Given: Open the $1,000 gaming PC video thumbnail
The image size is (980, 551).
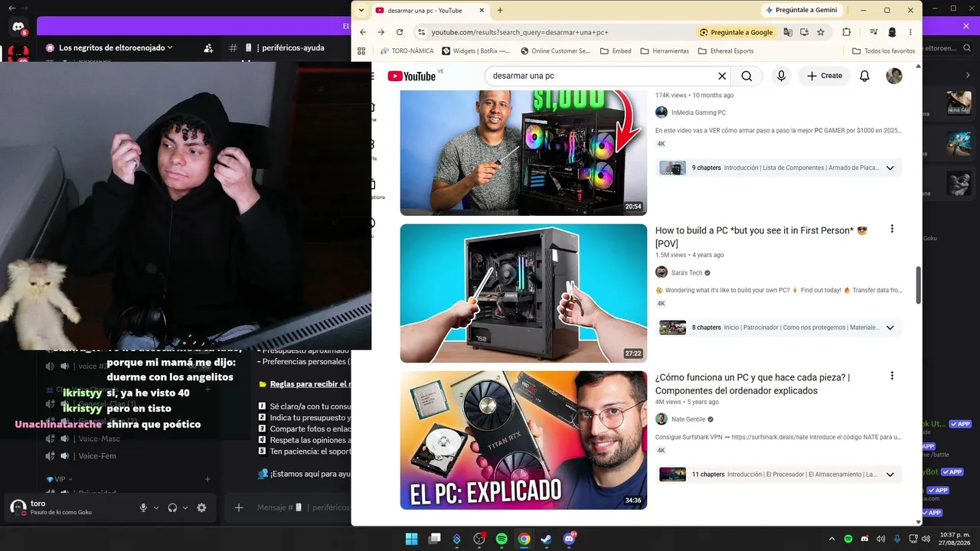Looking at the screenshot, I should [x=524, y=152].
